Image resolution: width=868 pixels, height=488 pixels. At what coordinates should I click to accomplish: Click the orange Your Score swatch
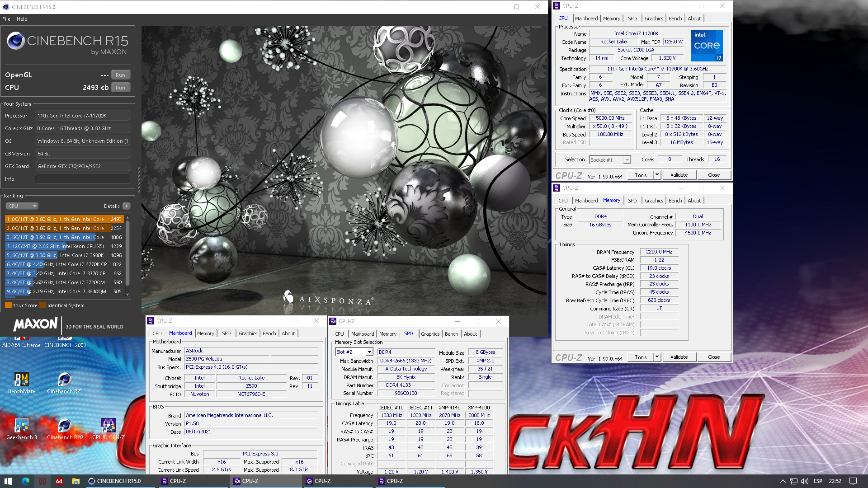click(x=8, y=305)
